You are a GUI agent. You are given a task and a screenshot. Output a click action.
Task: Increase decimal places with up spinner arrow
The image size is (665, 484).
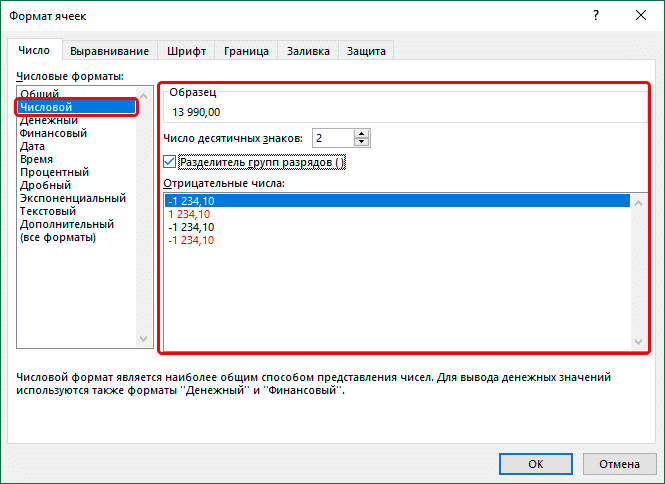click(361, 134)
